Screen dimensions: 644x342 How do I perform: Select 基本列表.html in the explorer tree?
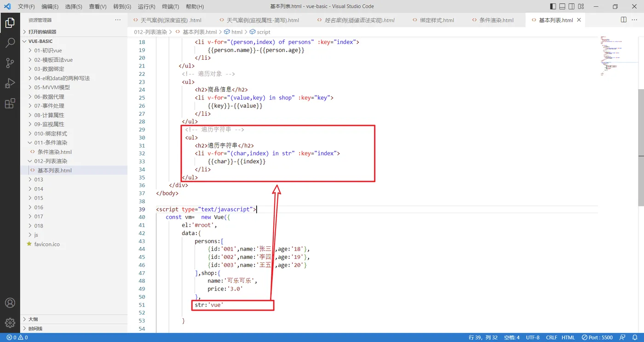[x=74, y=170]
